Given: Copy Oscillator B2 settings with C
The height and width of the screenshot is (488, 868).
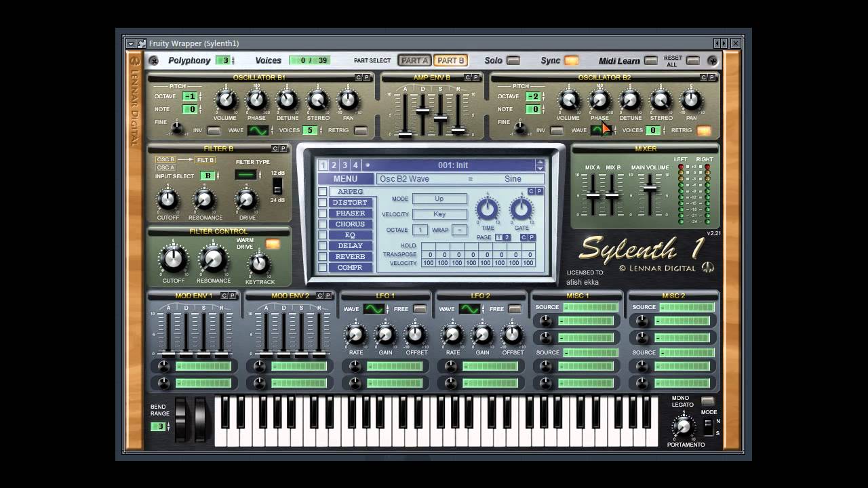Looking at the screenshot, I should pos(704,77).
